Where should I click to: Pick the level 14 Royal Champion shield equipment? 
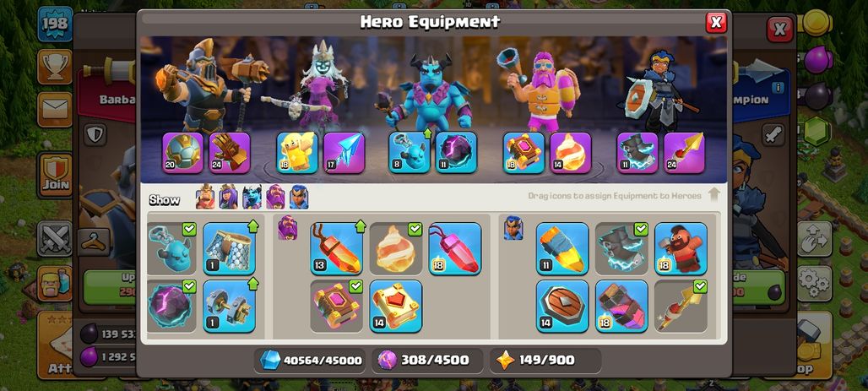pos(562,307)
